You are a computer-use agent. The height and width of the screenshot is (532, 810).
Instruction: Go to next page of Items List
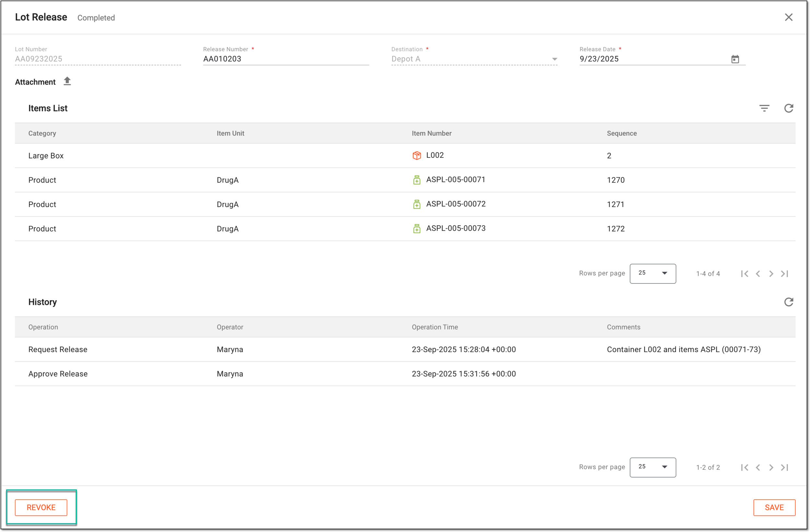pos(771,274)
